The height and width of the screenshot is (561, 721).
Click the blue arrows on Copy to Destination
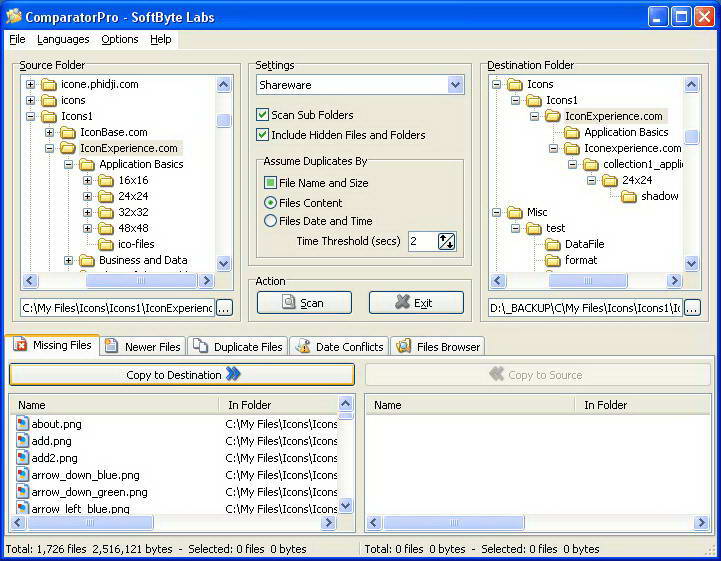(x=233, y=374)
